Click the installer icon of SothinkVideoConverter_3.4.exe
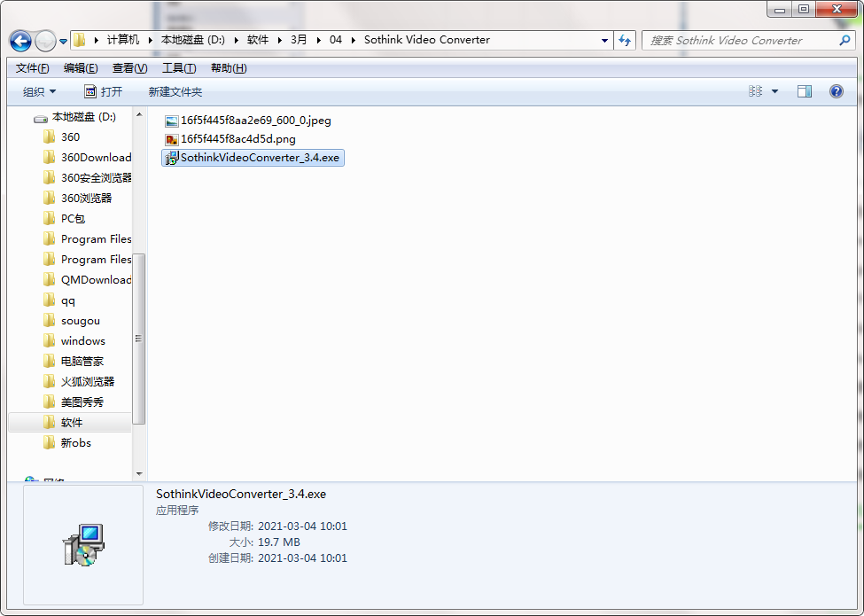This screenshot has width=864, height=616. click(x=172, y=158)
